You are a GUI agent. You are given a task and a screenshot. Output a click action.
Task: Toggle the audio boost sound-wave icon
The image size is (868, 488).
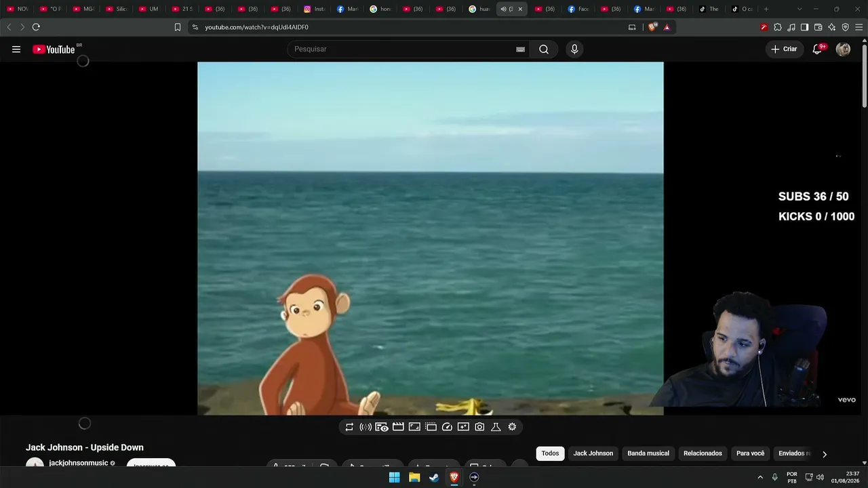tap(366, 427)
